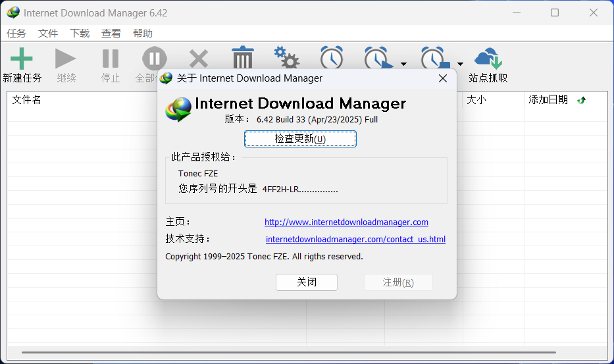614x364 pixels.
Task: Open the internetdownloadmanager.com homepage link
Action: click(347, 222)
